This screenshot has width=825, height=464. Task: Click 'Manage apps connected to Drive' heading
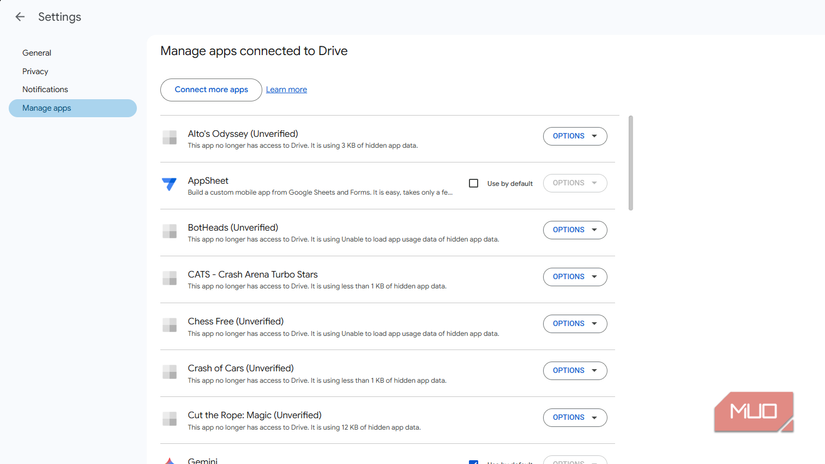pyautogui.click(x=254, y=51)
